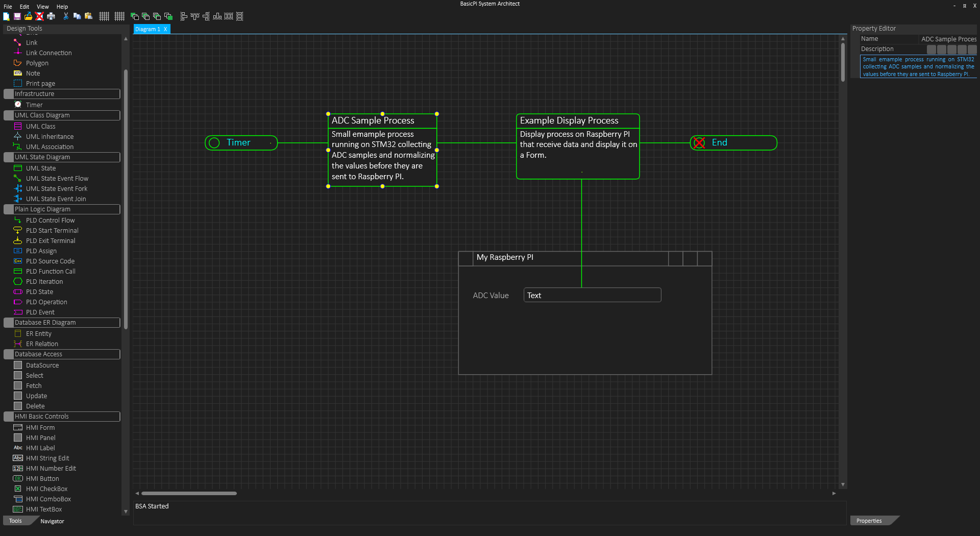This screenshot has width=980, height=536.
Task: Click the first stacked-squares order icon
Action: pos(135,16)
